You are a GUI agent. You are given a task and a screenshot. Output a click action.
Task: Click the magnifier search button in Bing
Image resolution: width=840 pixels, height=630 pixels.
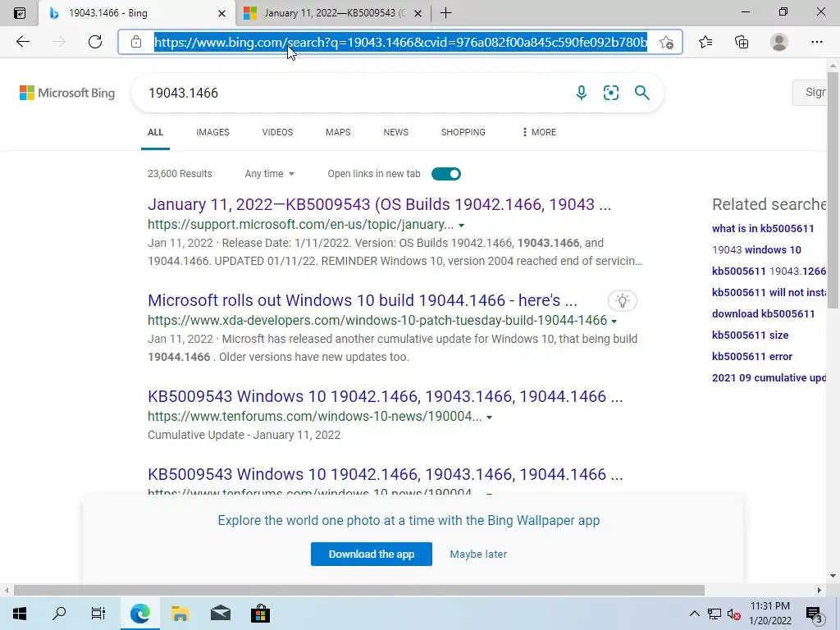click(641, 93)
